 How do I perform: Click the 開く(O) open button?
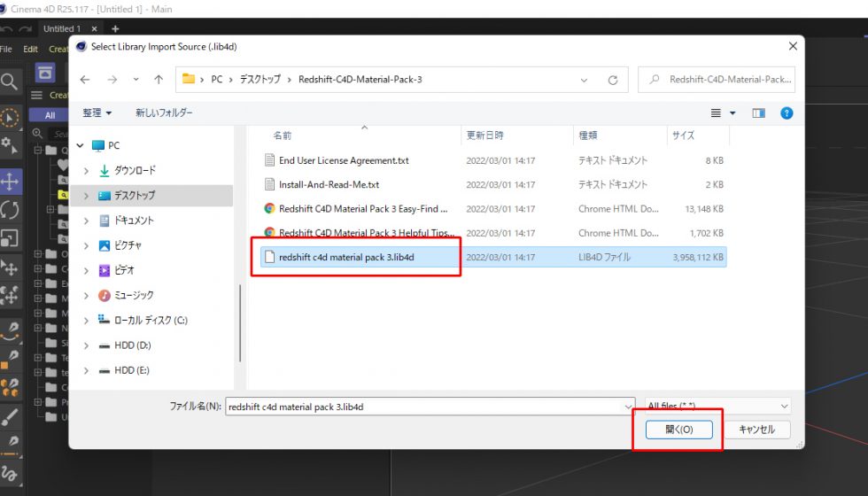coord(678,430)
